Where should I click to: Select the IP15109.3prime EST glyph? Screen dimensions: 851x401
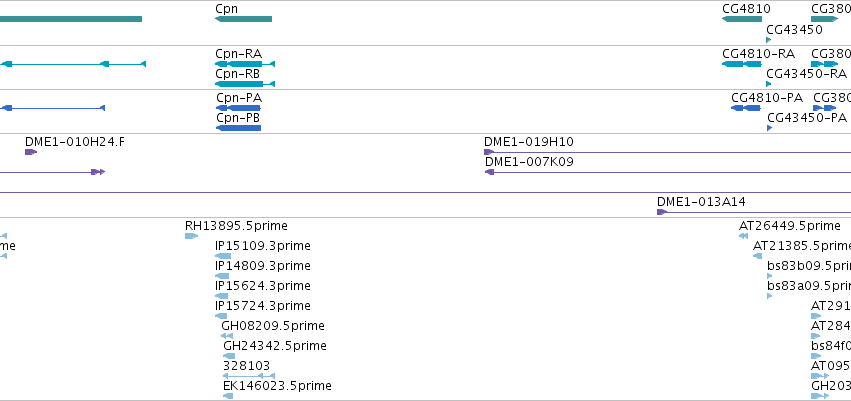coord(223,256)
